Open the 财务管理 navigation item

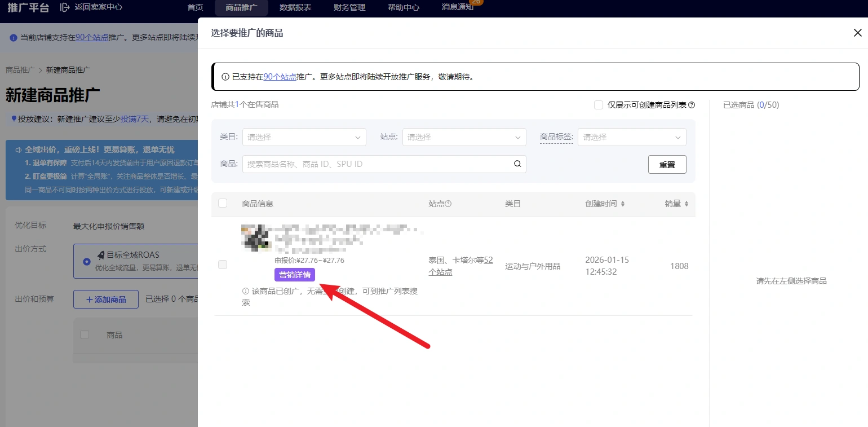point(349,7)
